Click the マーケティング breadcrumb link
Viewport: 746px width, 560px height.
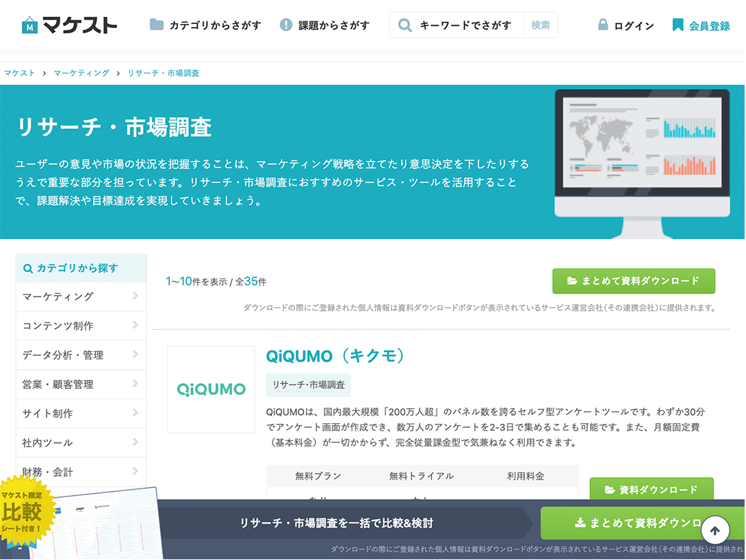(81, 73)
